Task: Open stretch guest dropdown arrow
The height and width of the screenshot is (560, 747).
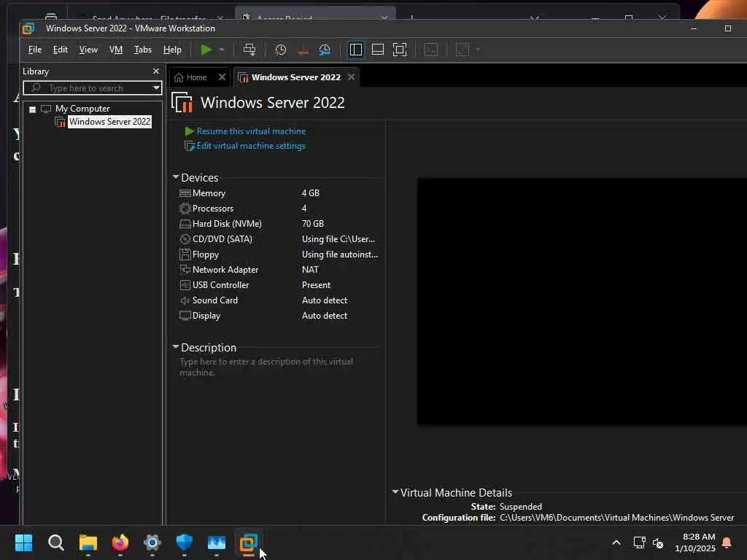Action: [x=478, y=50]
